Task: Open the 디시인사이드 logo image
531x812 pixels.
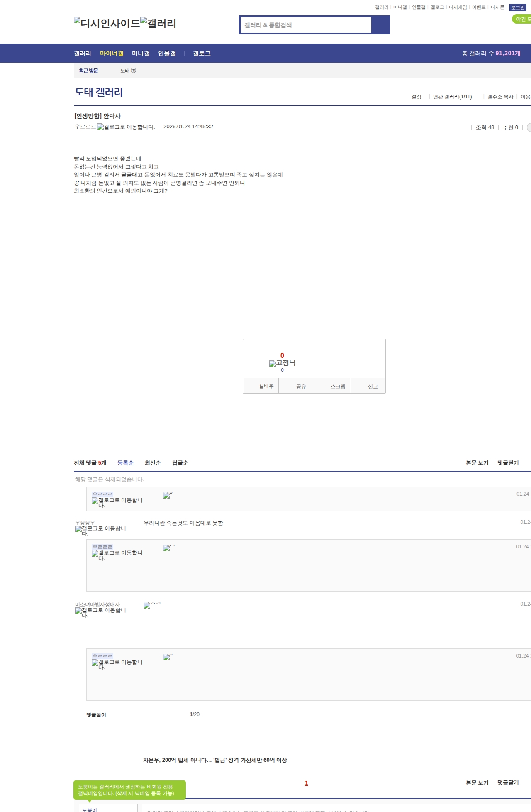Action: (107, 23)
